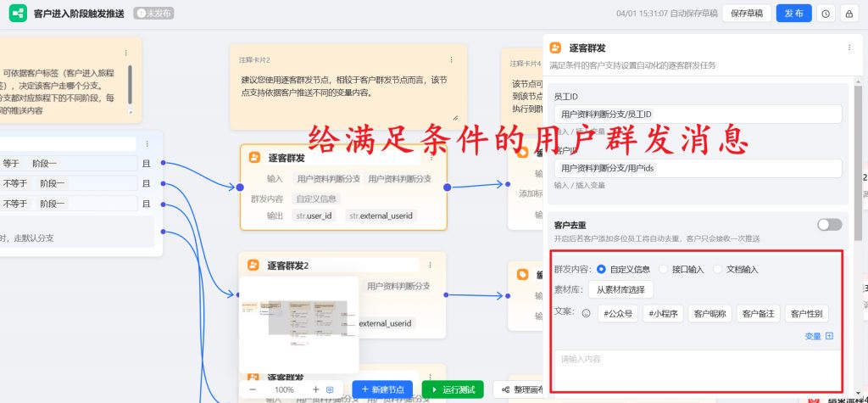This screenshot has width=868, height=403.
Task: Click the input port of 逐客群发 node
Action: pos(240,188)
